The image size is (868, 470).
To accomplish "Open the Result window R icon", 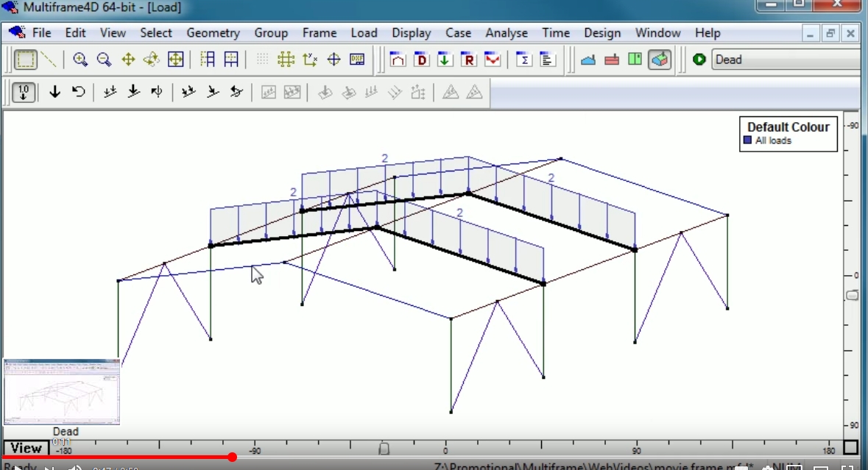I will click(468, 60).
